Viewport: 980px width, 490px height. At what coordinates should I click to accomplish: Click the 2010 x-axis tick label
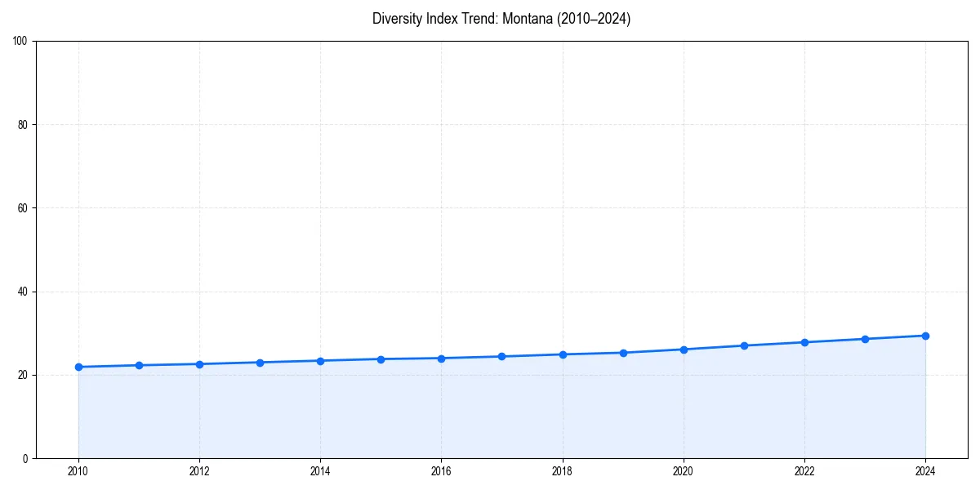[78, 471]
